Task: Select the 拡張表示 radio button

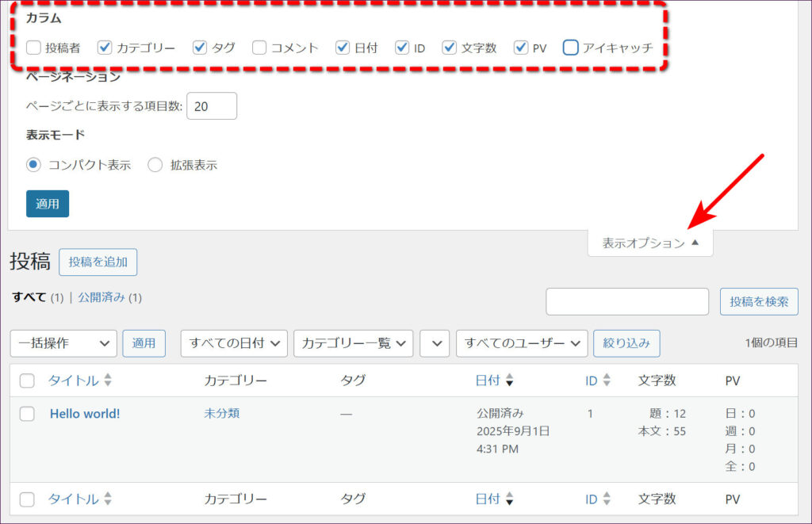Action: coord(155,165)
